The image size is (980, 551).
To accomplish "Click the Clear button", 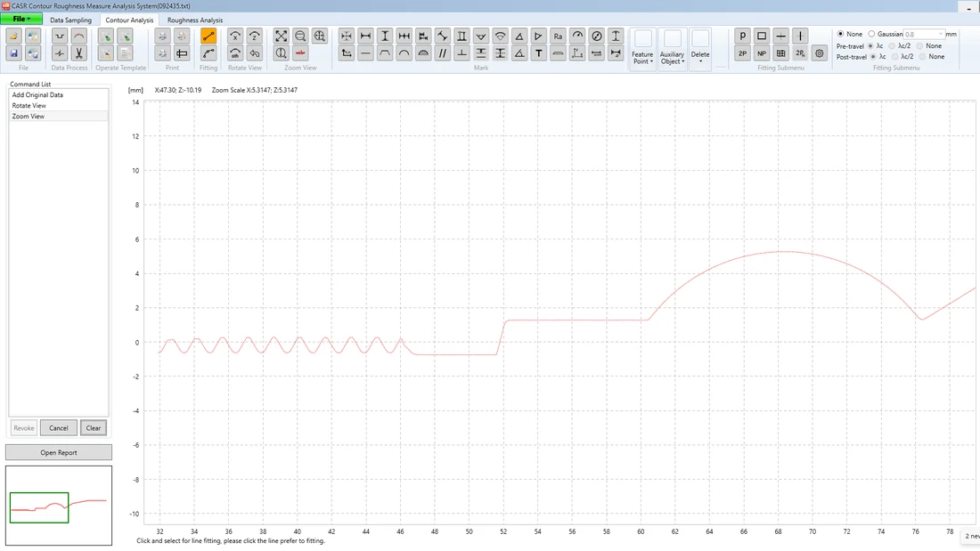I will click(x=94, y=428).
